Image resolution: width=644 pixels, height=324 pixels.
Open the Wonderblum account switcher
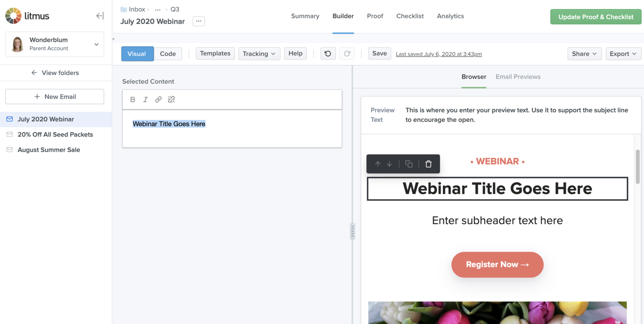click(55, 44)
